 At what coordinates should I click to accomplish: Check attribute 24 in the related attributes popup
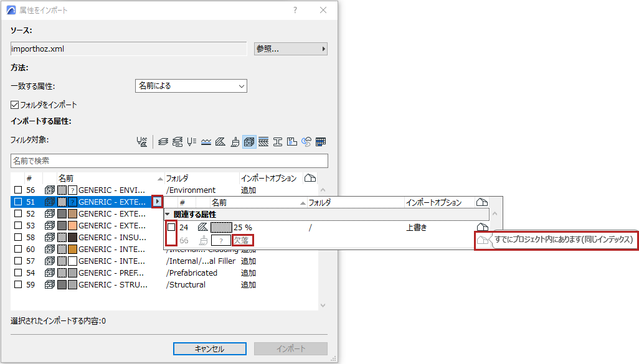click(x=171, y=226)
